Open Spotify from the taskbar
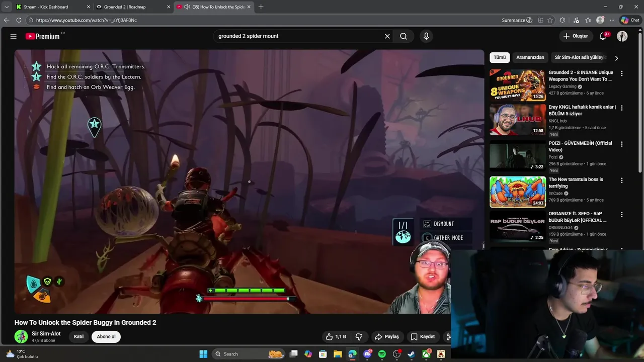 (x=382, y=354)
